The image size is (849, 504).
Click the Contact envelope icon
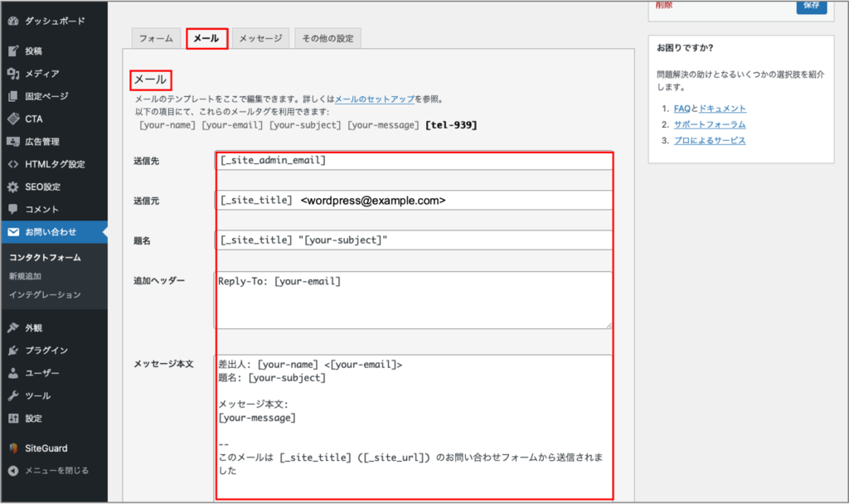click(x=13, y=232)
